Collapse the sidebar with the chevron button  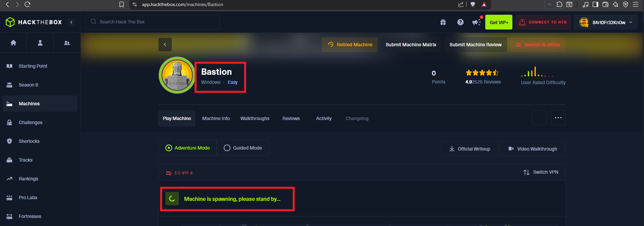[x=71, y=22]
